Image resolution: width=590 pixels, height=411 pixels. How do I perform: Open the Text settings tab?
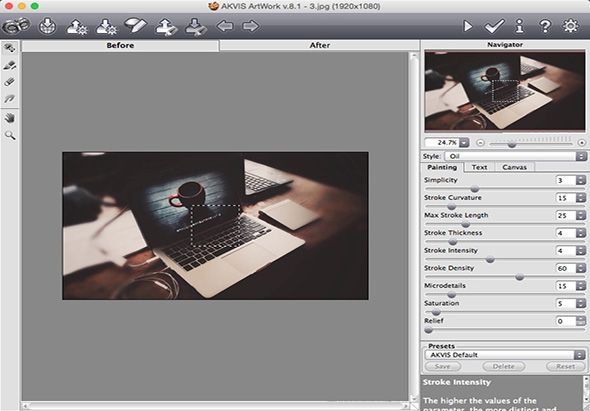[x=479, y=167]
